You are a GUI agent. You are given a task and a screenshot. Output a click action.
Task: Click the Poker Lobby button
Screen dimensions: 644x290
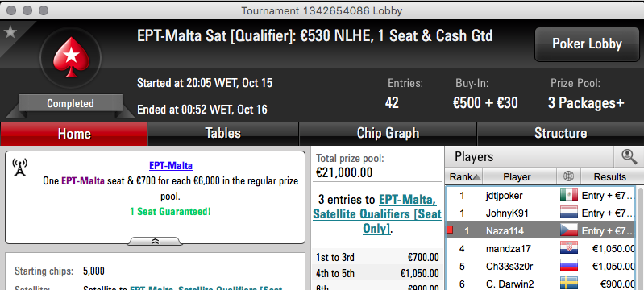tap(587, 44)
